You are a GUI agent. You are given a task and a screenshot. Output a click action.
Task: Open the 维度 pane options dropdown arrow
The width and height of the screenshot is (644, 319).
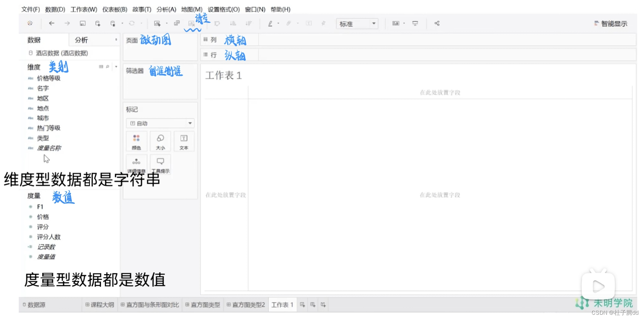(116, 67)
